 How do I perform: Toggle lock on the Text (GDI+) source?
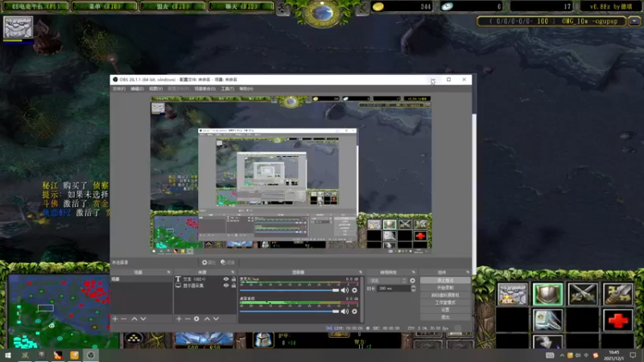233,279
